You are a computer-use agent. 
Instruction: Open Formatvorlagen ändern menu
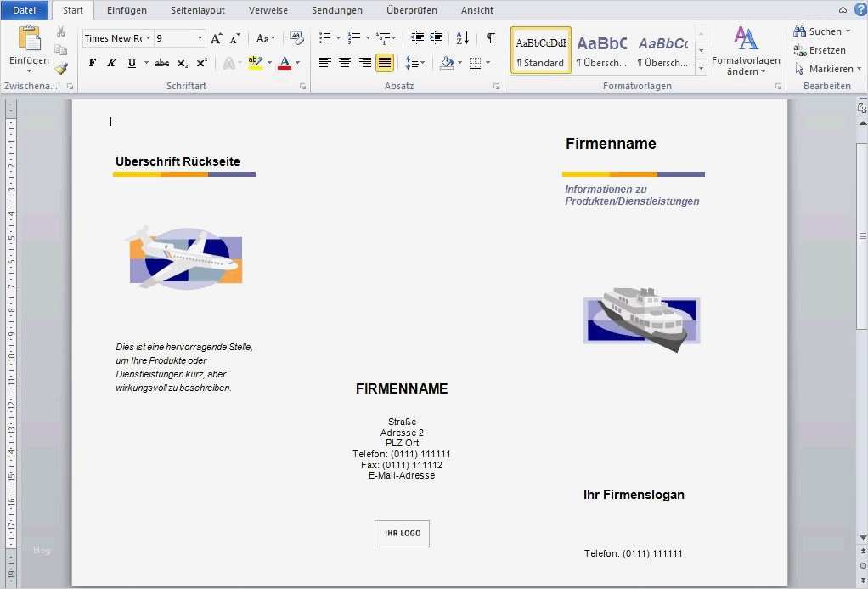tap(746, 51)
